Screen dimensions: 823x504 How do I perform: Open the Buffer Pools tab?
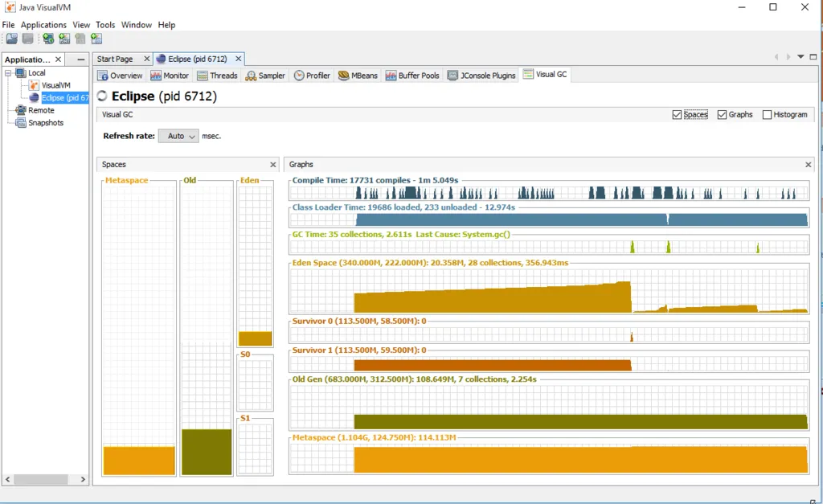pos(412,76)
